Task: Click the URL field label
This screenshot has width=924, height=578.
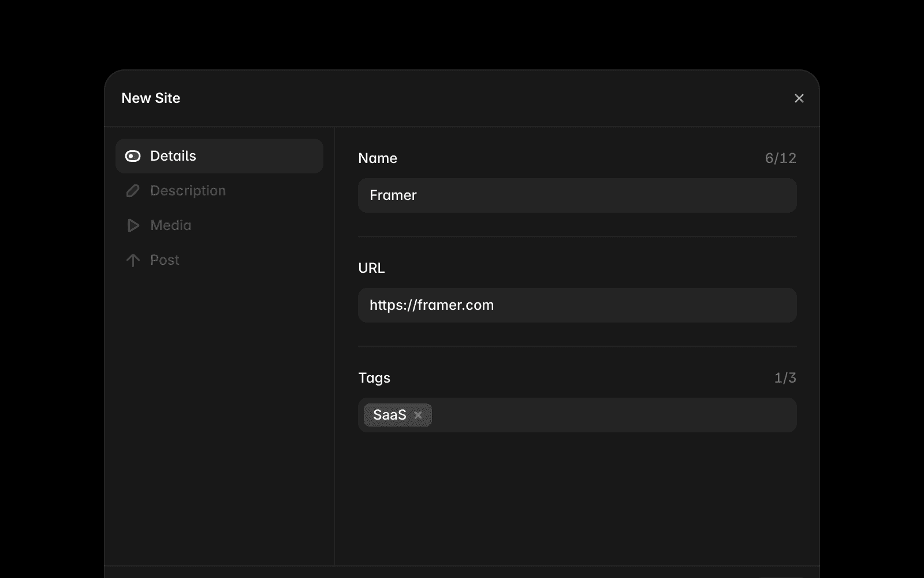Action: point(371,268)
